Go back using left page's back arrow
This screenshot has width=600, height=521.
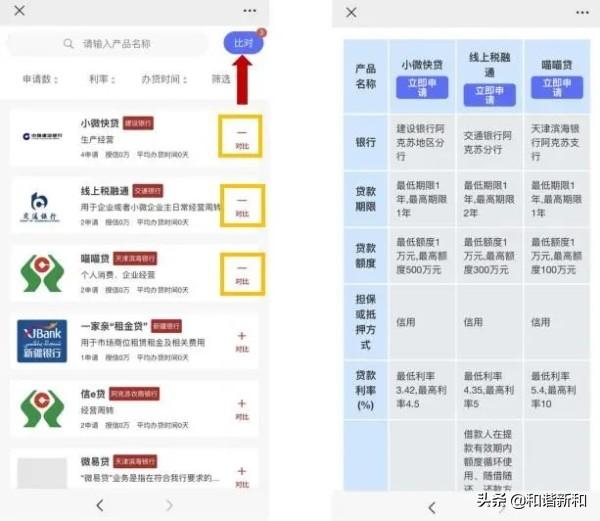(100, 505)
